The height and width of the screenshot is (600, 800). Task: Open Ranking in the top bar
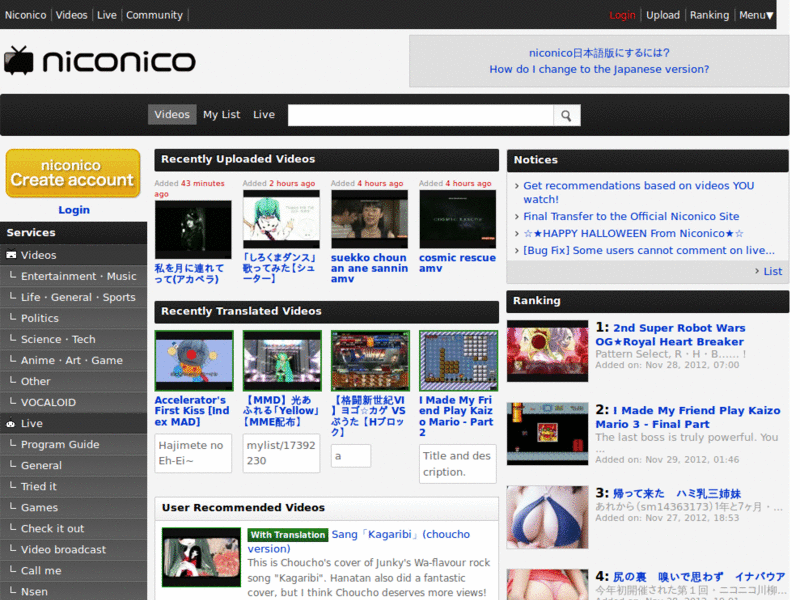709,15
